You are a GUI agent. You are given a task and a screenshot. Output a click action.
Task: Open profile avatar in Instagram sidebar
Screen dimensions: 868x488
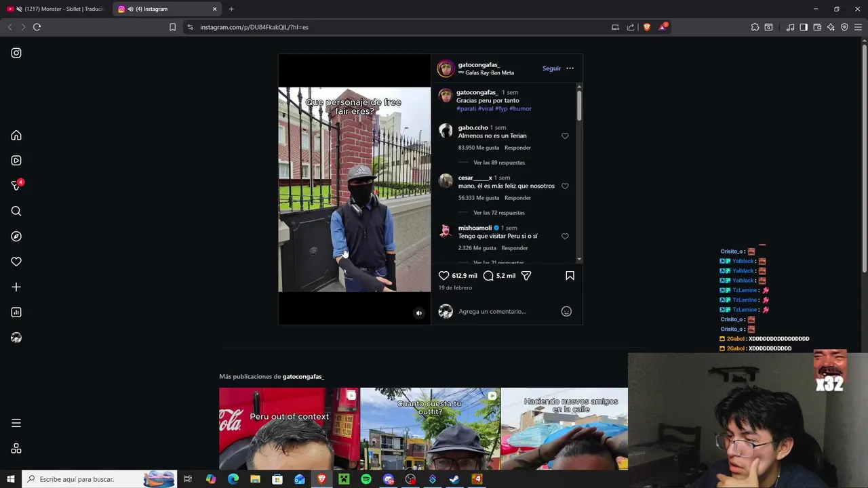(x=16, y=338)
